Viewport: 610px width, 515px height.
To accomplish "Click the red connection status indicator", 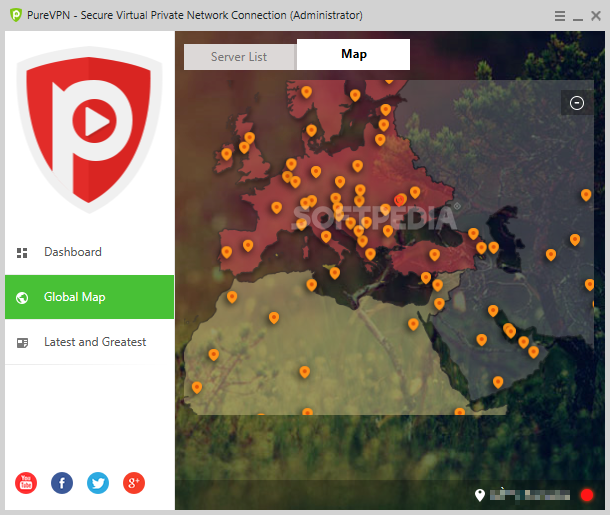I will coord(587,495).
